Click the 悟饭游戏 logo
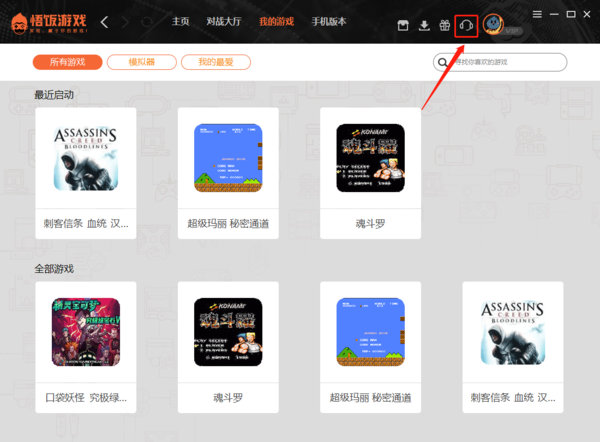 pos(49,23)
